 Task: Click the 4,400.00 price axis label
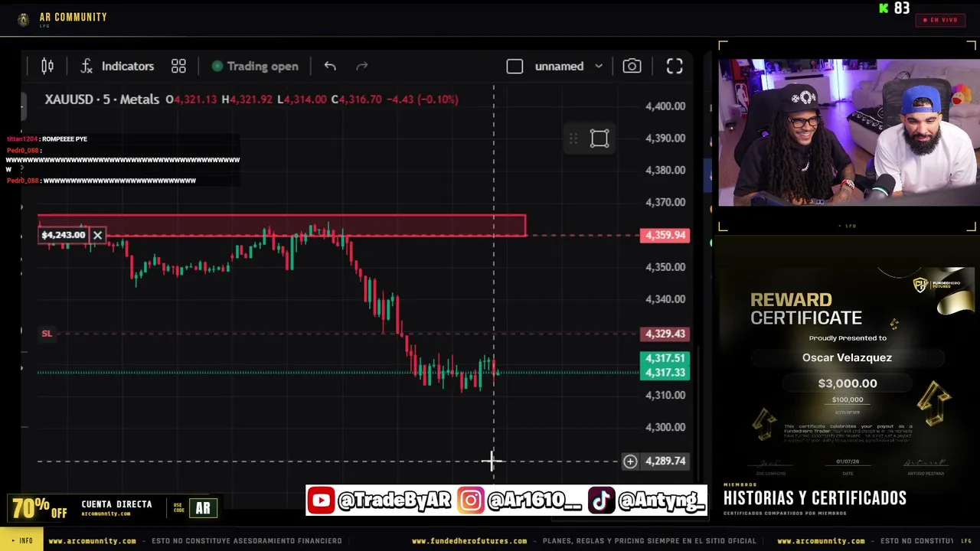(665, 106)
